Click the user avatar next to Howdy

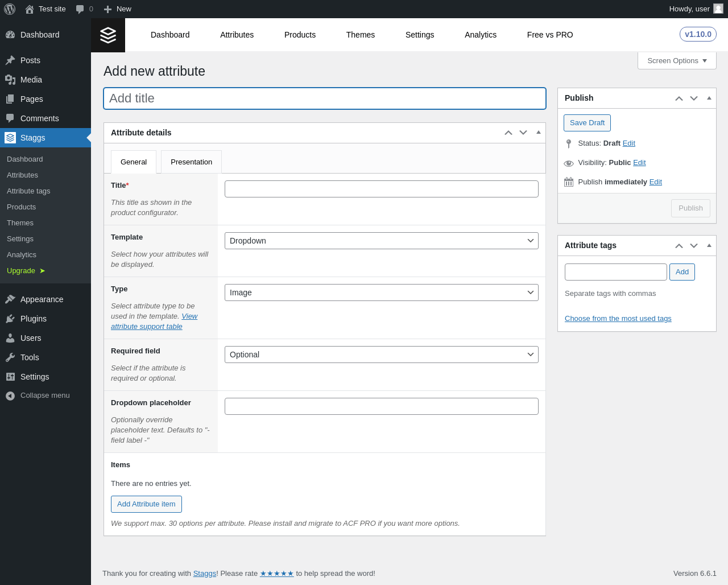(x=718, y=9)
